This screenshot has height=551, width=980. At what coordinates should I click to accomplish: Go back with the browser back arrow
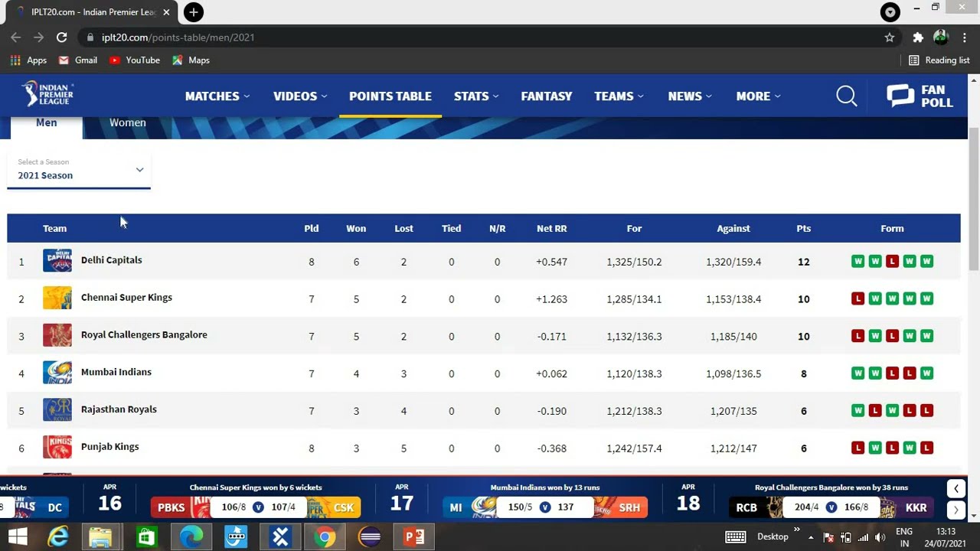click(15, 37)
